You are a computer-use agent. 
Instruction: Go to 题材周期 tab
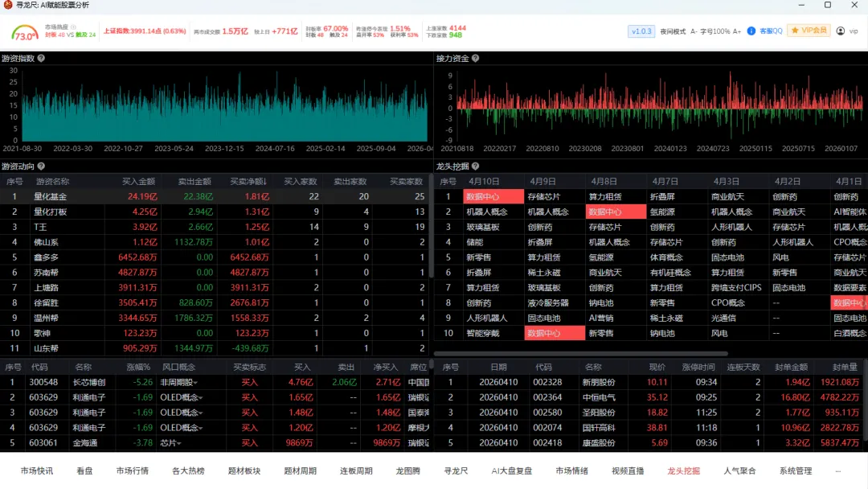300,471
